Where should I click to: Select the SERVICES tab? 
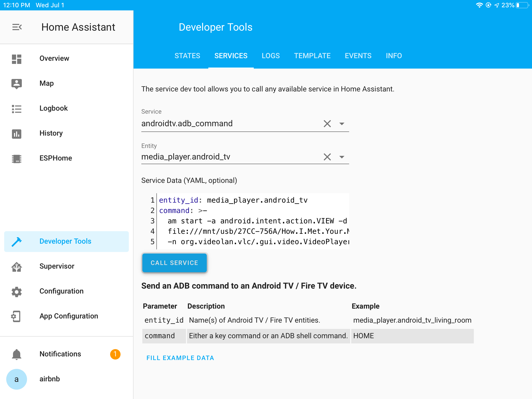231,56
